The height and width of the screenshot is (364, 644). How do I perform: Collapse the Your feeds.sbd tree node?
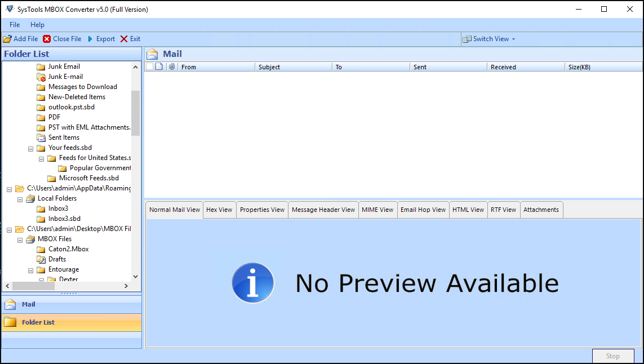pyautogui.click(x=31, y=148)
